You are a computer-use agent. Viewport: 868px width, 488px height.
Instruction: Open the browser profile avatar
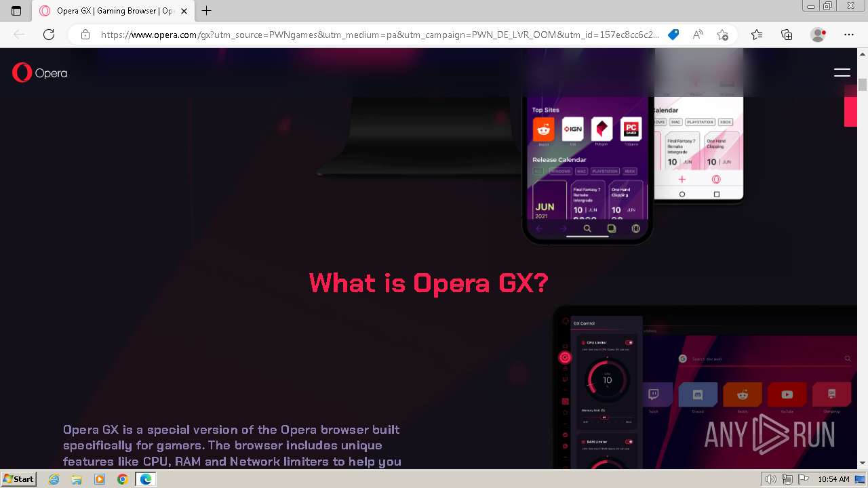pyautogui.click(x=818, y=35)
